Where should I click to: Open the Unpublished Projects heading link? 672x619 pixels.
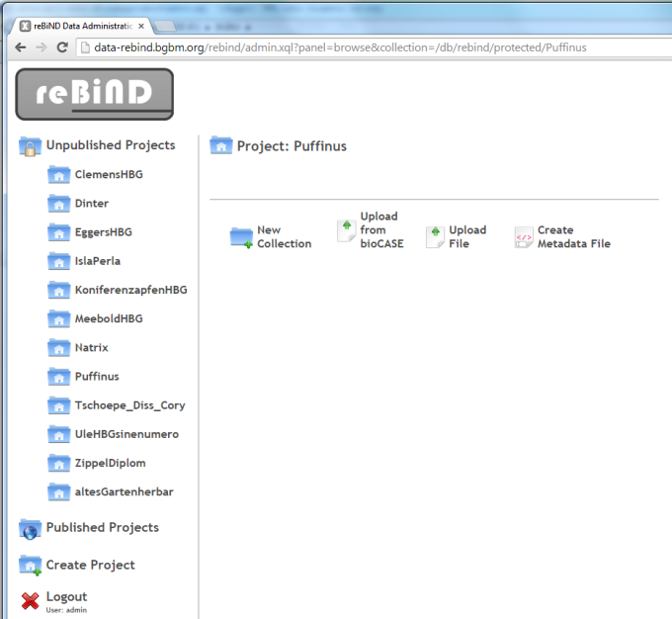[x=111, y=145]
